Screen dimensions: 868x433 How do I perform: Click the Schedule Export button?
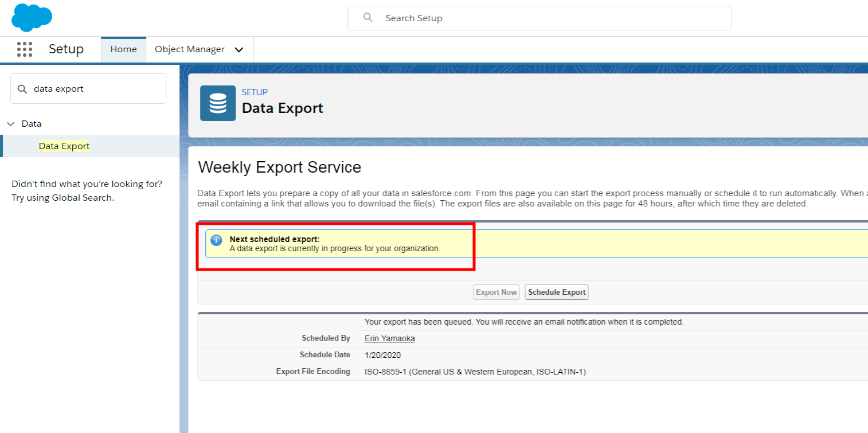[556, 292]
